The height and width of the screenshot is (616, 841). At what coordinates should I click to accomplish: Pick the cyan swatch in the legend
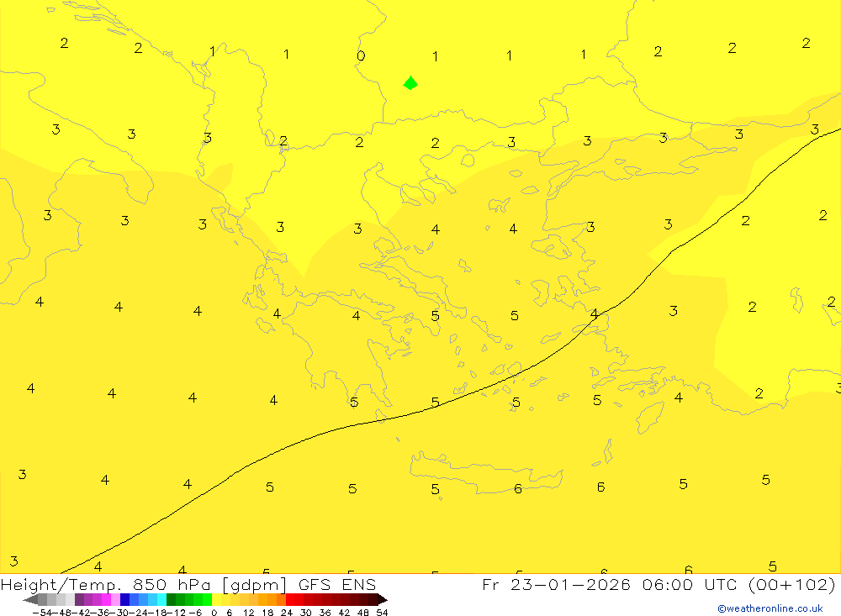coord(161,600)
